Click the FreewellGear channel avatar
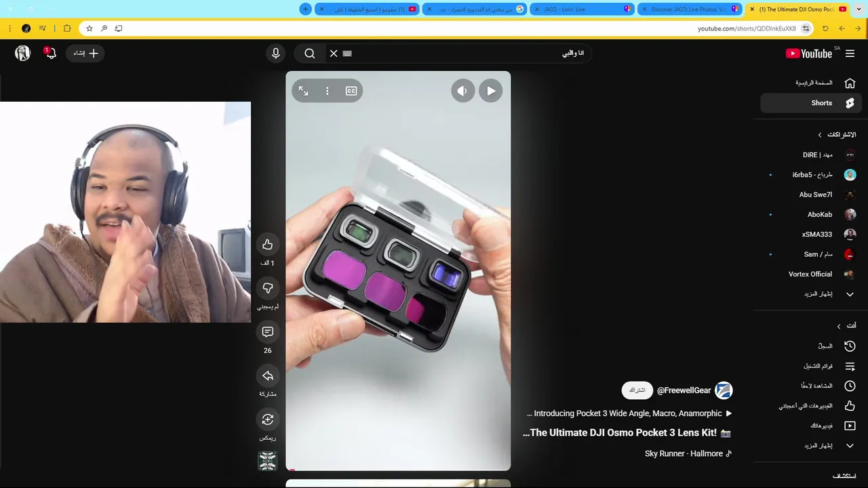Image resolution: width=868 pixels, height=488 pixels. [x=724, y=390]
